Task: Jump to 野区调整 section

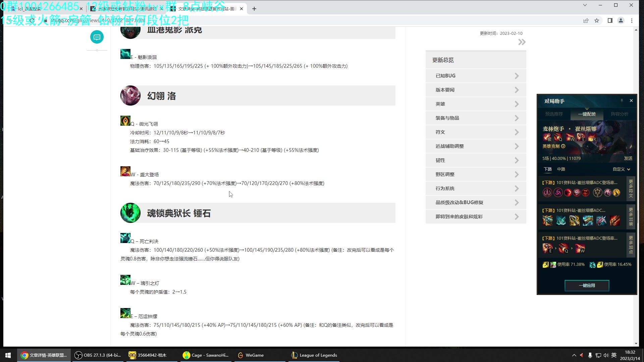Action: pyautogui.click(x=476, y=174)
